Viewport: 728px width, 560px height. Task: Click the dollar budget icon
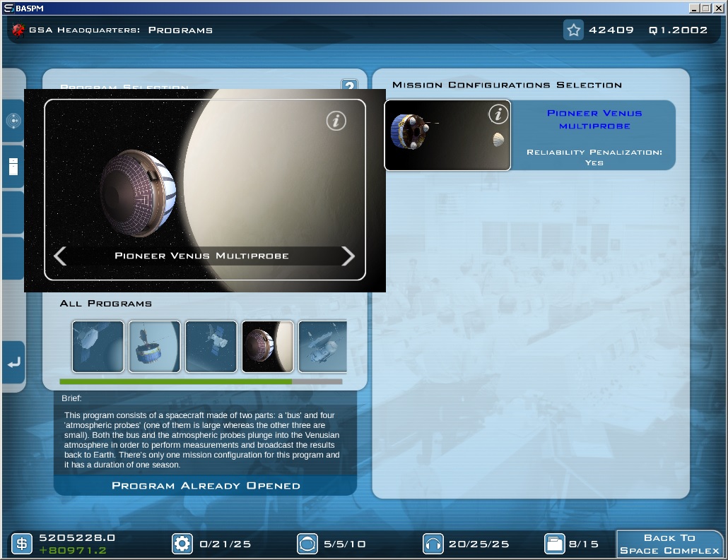pyautogui.click(x=22, y=544)
